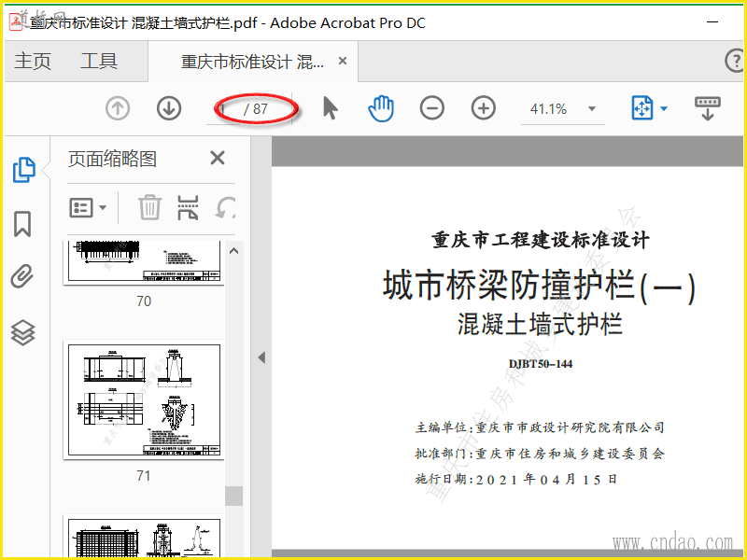Open the 主页 tab
Image resolution: width=747 pixels, height=560 pixels.
click(x=33, y=61)
